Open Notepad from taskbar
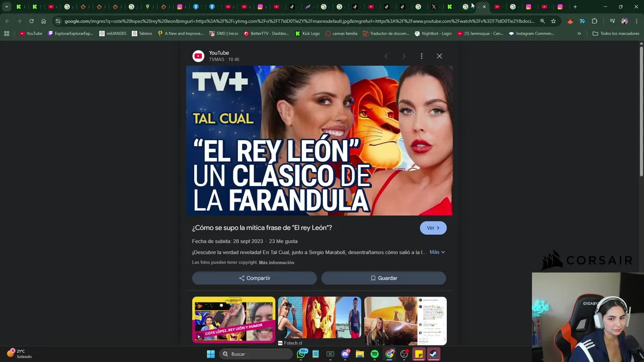The image size is (644, 362). [315, 354]
